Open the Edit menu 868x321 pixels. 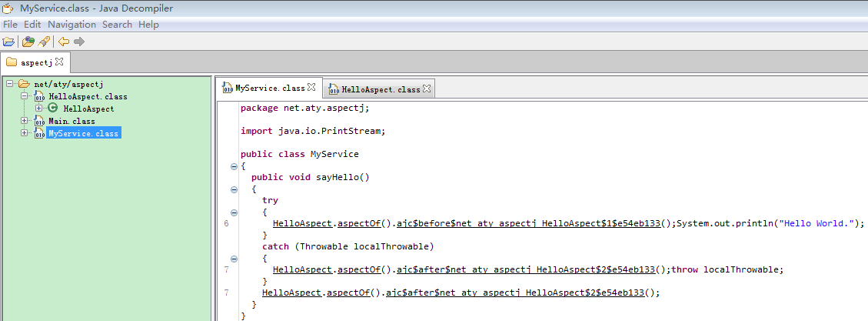coord(32,25)
